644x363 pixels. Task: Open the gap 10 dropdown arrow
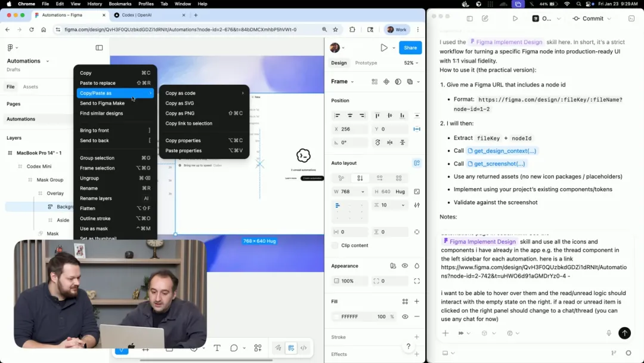pos(403,205)
